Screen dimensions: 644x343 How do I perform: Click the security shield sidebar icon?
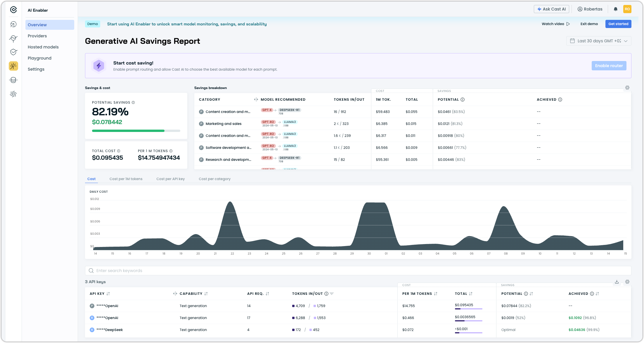13,52
